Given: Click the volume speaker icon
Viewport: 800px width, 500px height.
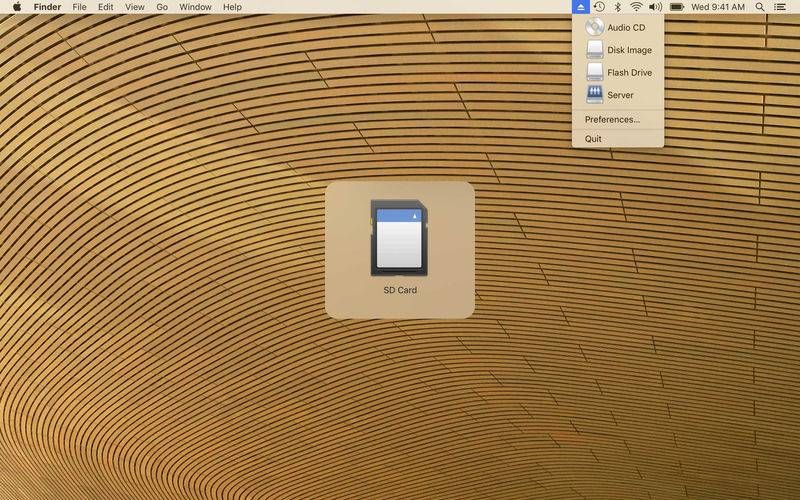Looking at the screenshot, I should (655, 7).
